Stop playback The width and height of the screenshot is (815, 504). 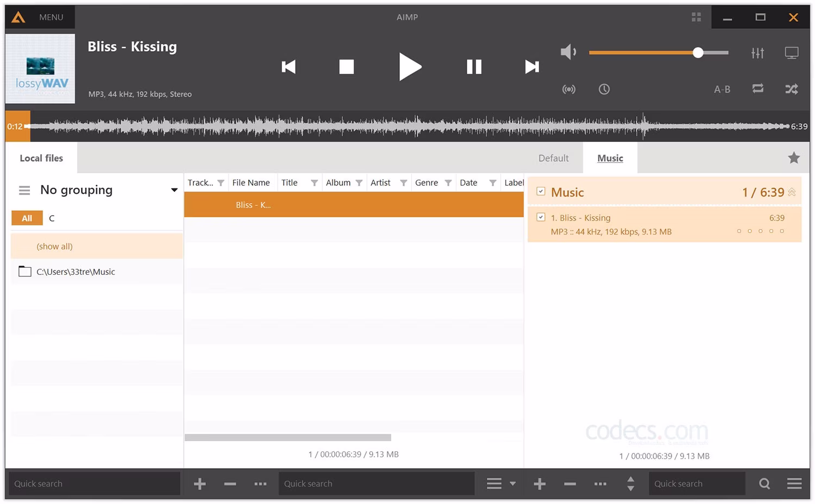[x=347, y=67]
